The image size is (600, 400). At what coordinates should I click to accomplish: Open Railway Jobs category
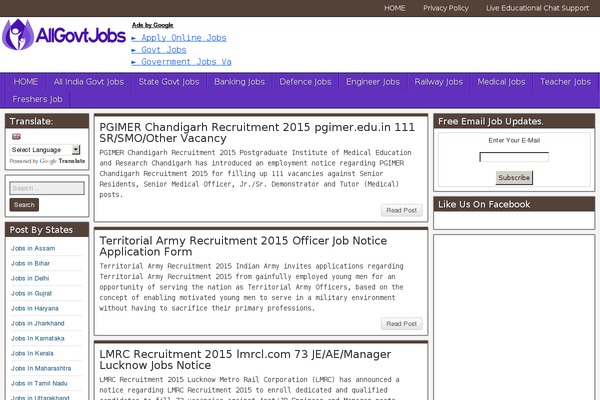439,82
